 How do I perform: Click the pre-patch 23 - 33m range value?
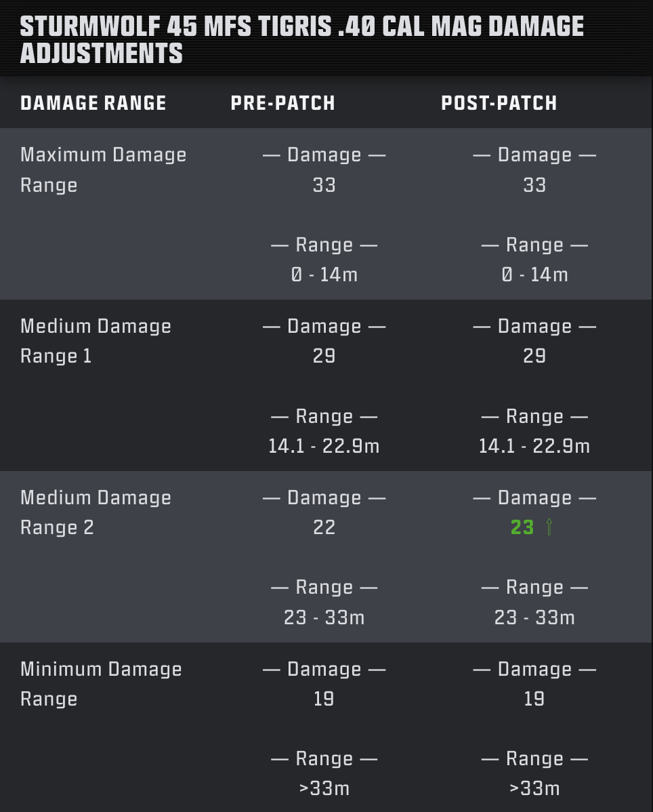324,617
